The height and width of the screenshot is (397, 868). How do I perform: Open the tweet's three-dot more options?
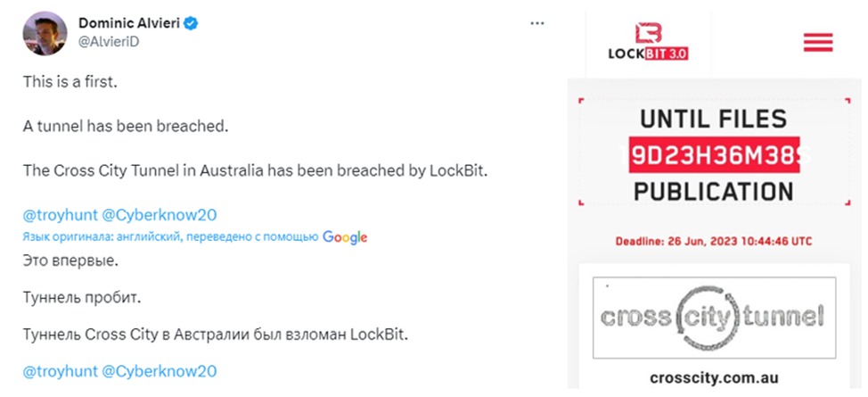536,22
